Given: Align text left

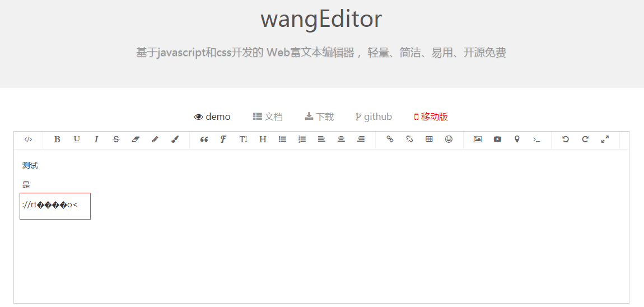Looking at the screenshot, I should (321, 139).
